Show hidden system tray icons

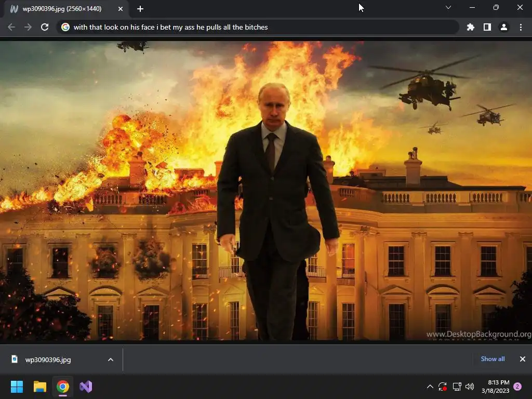(430, 387)
